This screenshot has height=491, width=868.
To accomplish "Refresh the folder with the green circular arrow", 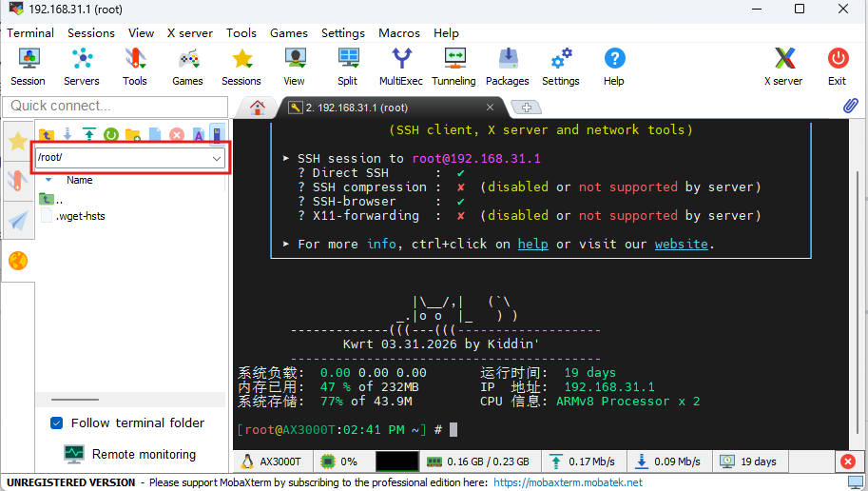I will pyautogui.click(x=111, y=134).
